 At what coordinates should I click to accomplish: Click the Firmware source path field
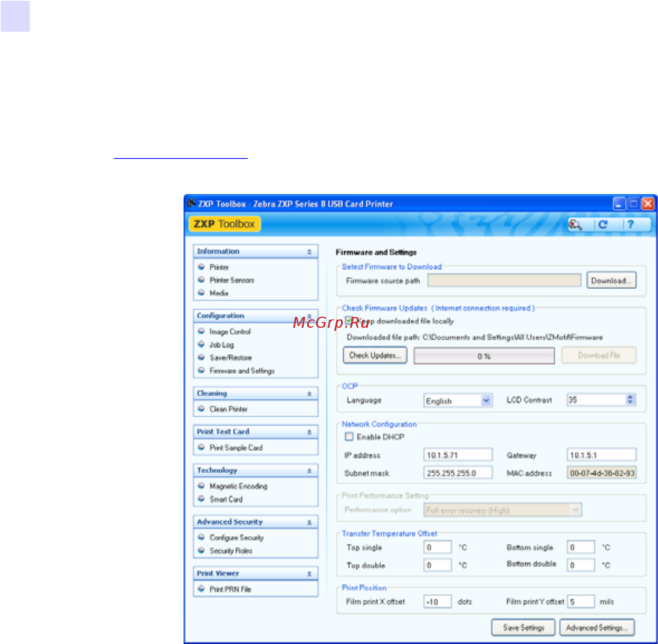pos(504,280)
